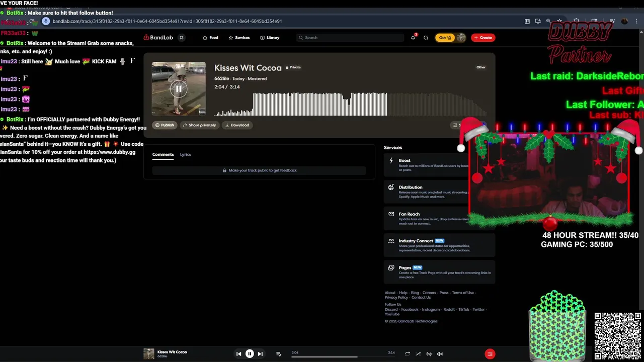
Task: Follow BandLab on Reddit
Action: tap(449, 310)
